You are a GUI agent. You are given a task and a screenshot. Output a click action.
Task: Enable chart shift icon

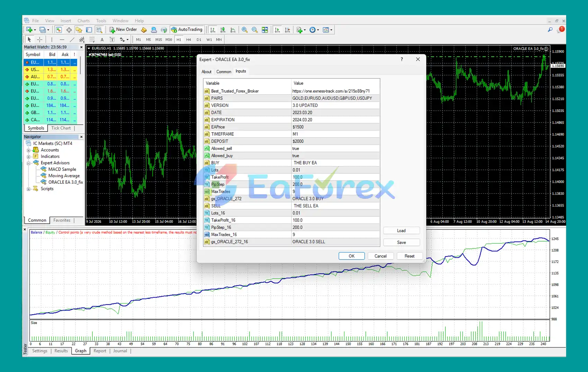(287, 30)
